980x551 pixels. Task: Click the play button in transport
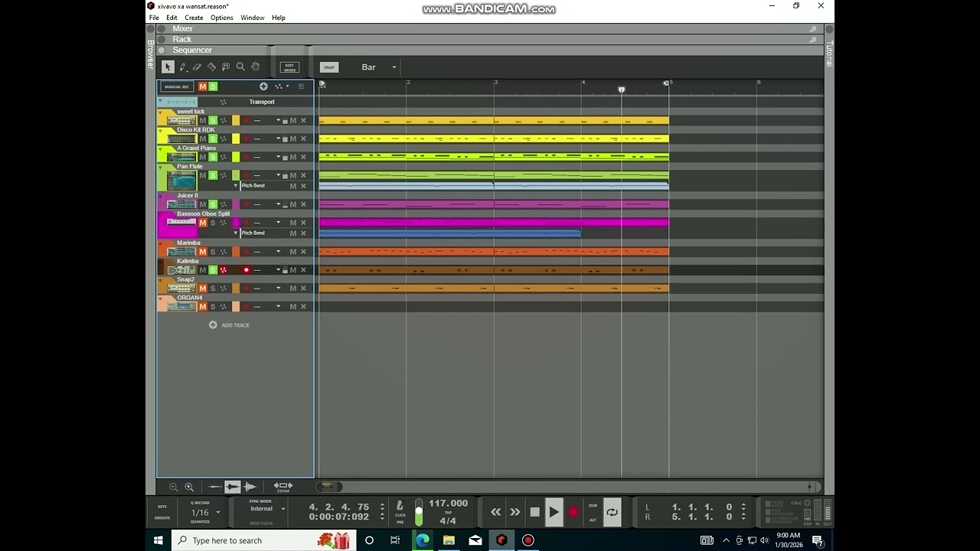click(554, 512)
